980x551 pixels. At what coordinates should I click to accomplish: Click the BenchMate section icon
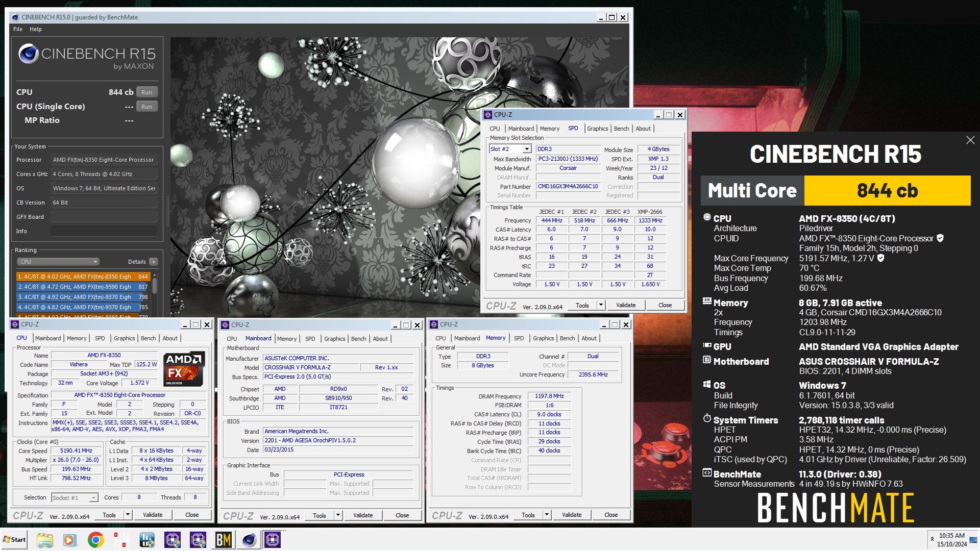[707, 472]
